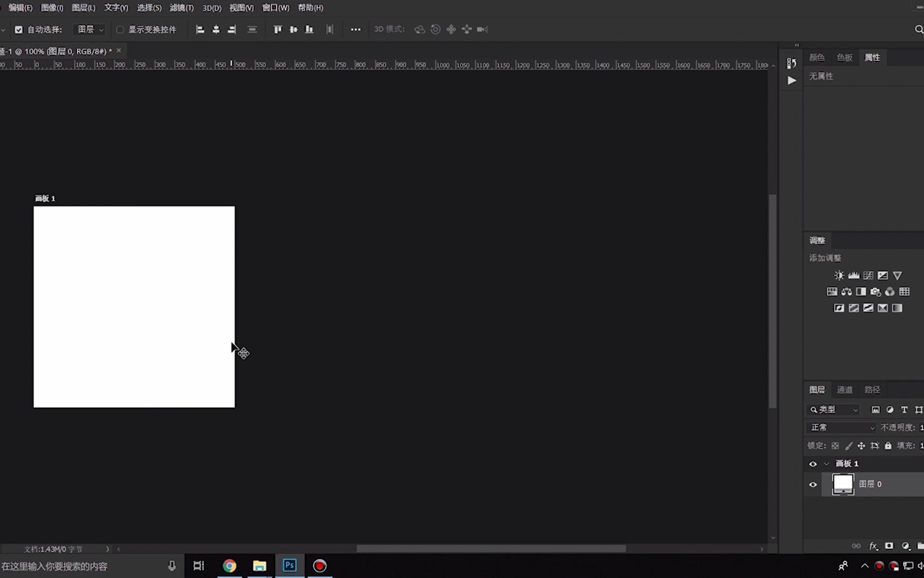Close the document tab
The height and width of the screenshot is (578, 924).
click(x=119, y=50)
